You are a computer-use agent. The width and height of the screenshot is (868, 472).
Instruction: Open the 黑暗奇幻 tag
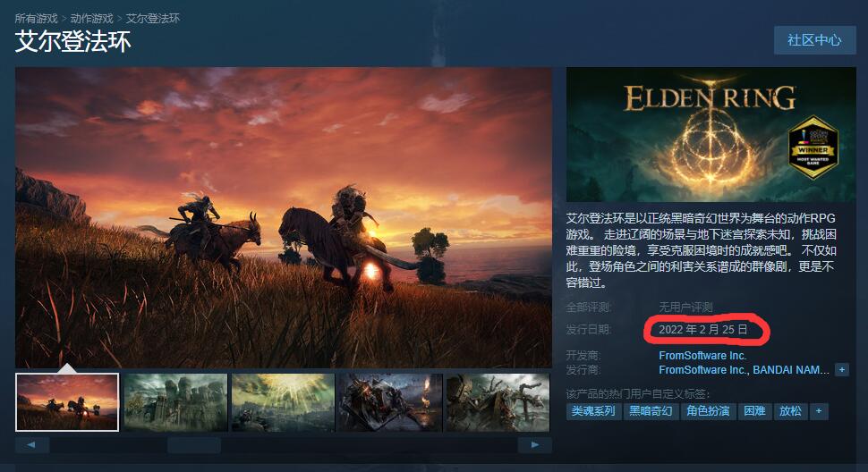[651, 411]
